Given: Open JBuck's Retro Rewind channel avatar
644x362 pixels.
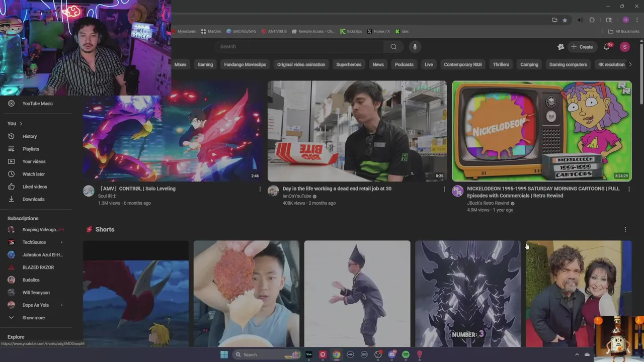Looking at the screenshot, I should [457, 191].
